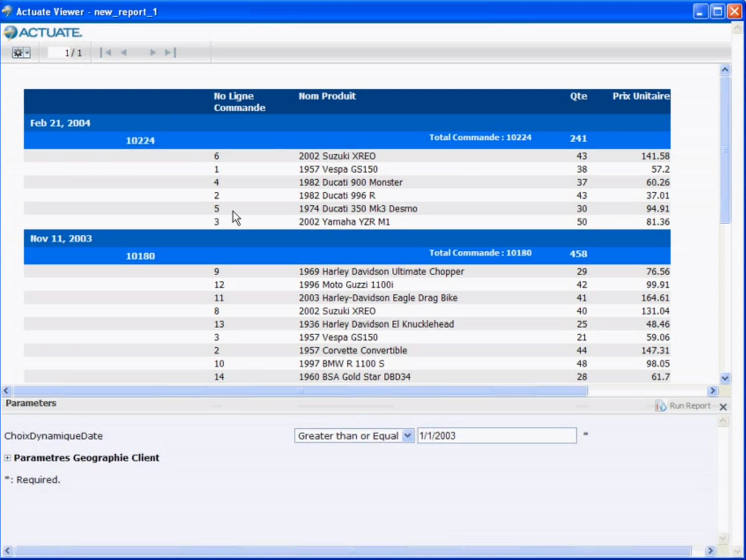The width and height of the screenshot is (746, 560).
Task: Click order number 10224
Action: point(140,141)
